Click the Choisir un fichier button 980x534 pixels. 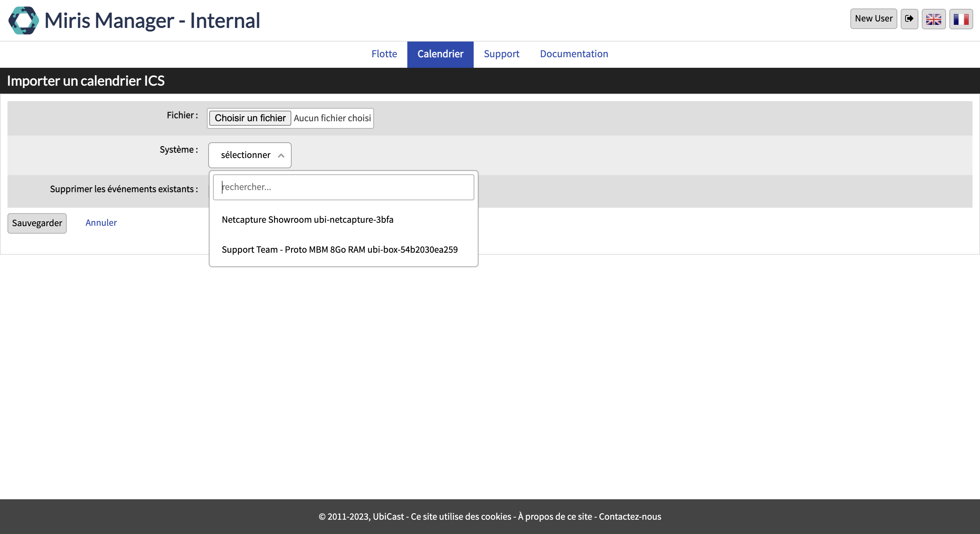(x=250, y=118)
